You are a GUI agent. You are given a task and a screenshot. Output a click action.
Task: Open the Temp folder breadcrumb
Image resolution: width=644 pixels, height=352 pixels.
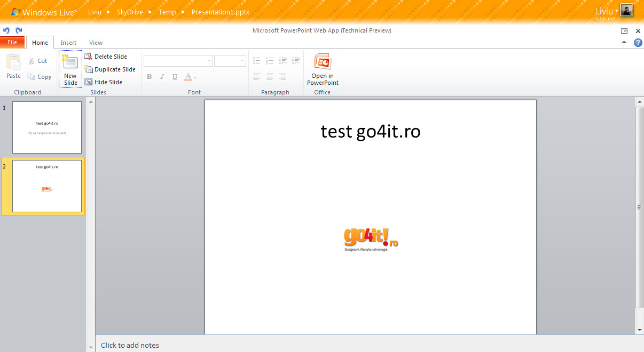pos(167,12)
